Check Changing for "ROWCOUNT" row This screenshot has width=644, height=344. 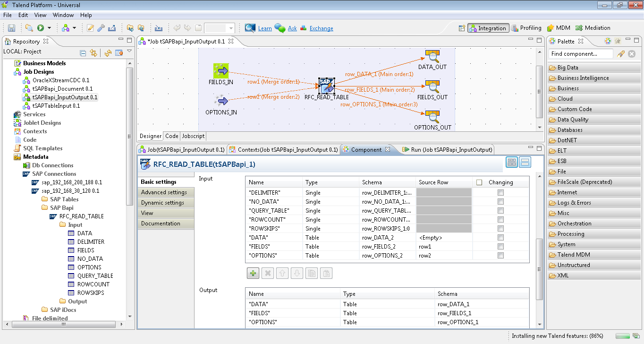[x=500, y=220]
